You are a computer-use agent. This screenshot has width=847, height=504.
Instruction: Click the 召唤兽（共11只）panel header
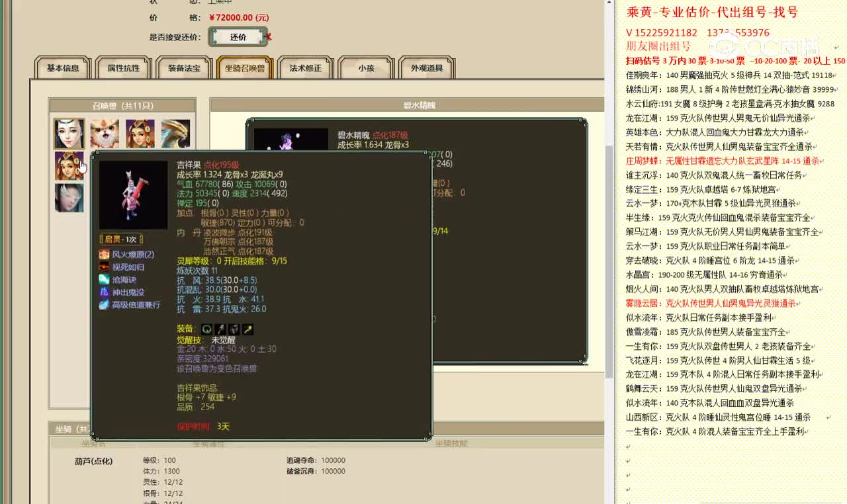122,106
